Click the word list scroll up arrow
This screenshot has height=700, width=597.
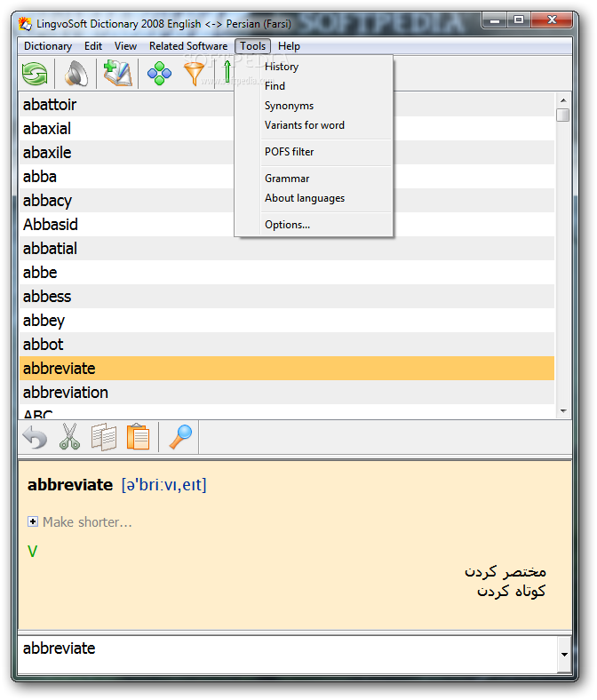563,100
